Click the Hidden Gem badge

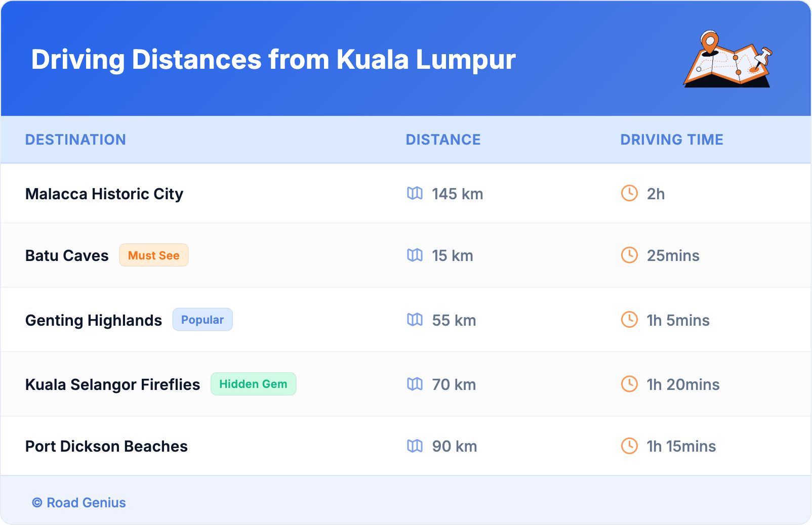click(253, 384)
